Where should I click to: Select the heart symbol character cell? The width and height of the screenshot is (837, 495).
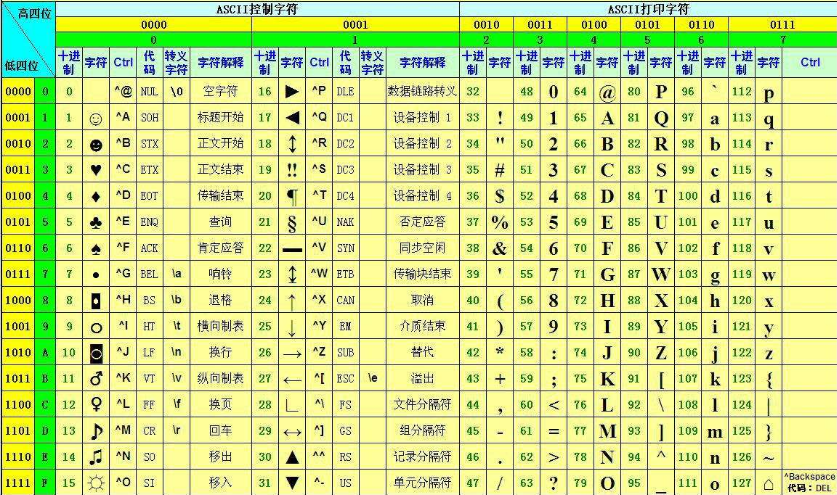click(96, 170)
